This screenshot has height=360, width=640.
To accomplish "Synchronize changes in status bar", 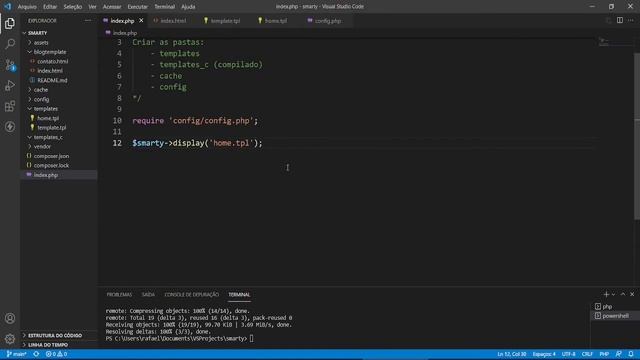I will tap(36, 354).
